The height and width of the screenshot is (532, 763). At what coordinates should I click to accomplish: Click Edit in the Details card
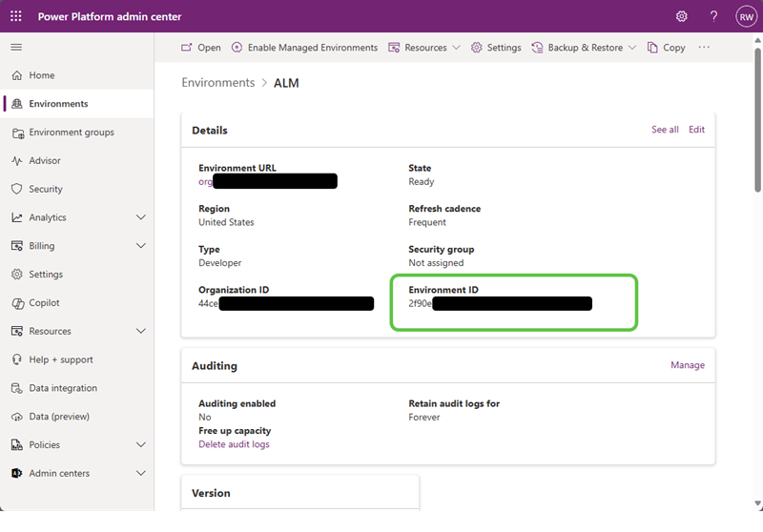[x=696, y=130]
